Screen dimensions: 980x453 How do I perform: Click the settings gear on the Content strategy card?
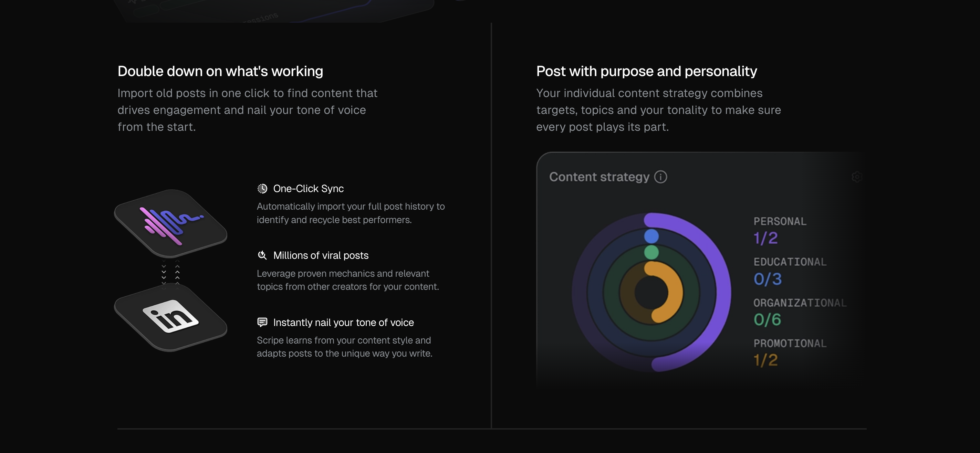[858, 177]
